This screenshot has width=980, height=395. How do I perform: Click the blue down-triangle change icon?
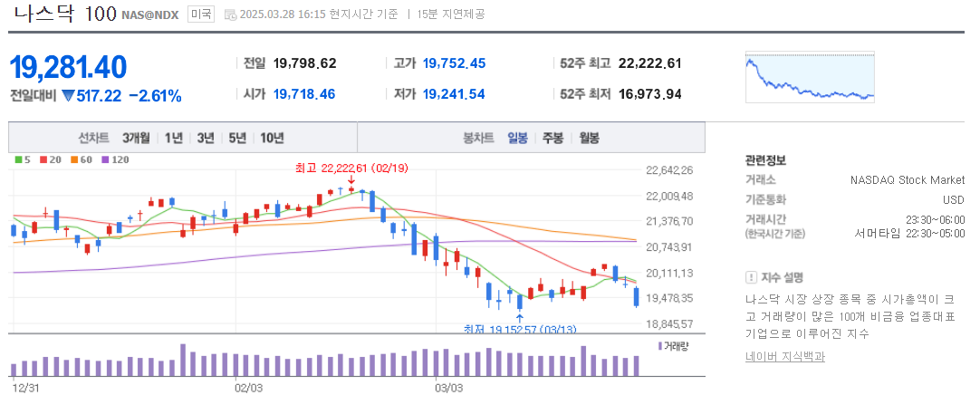pyautogui.click(x=68, y=96)
